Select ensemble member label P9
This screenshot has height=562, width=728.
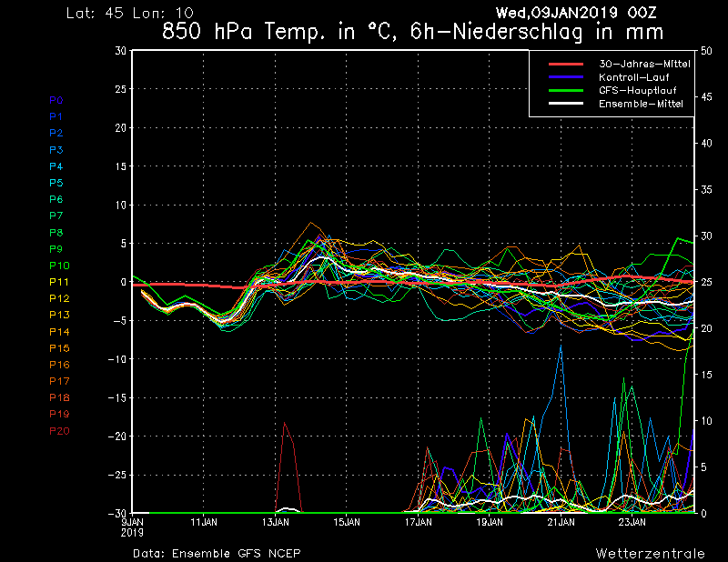(56, 249)
